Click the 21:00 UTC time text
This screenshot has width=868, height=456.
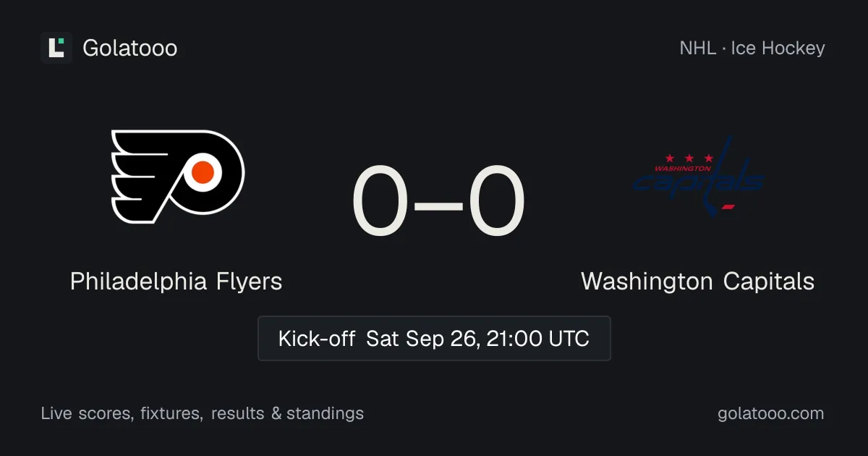pyautogui.click(x=537, y=338)
